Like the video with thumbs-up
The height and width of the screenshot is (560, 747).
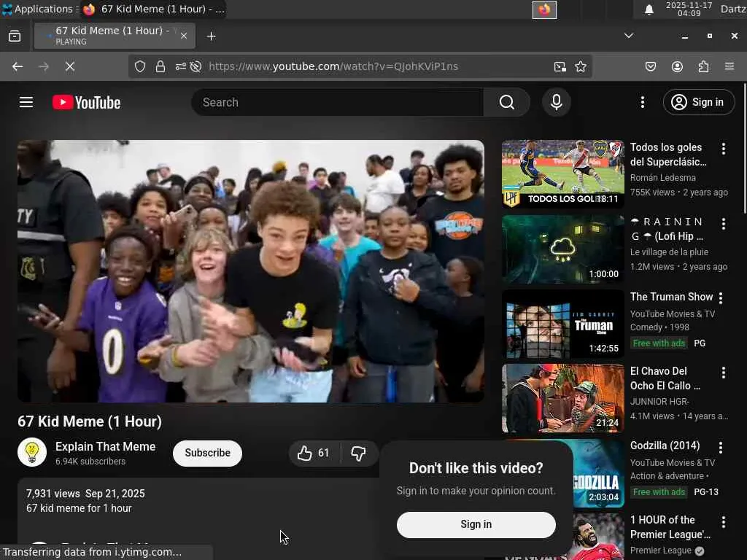click(x=314, y=453)
